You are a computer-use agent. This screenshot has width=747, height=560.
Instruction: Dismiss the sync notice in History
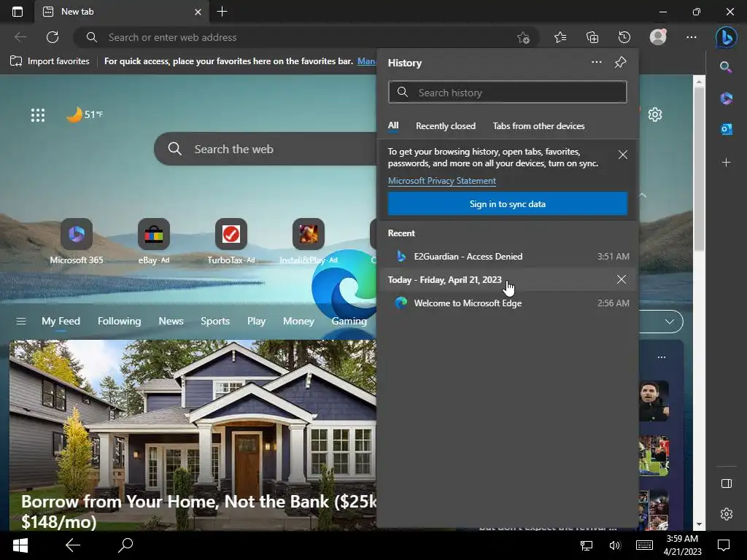tap(623, 155)
